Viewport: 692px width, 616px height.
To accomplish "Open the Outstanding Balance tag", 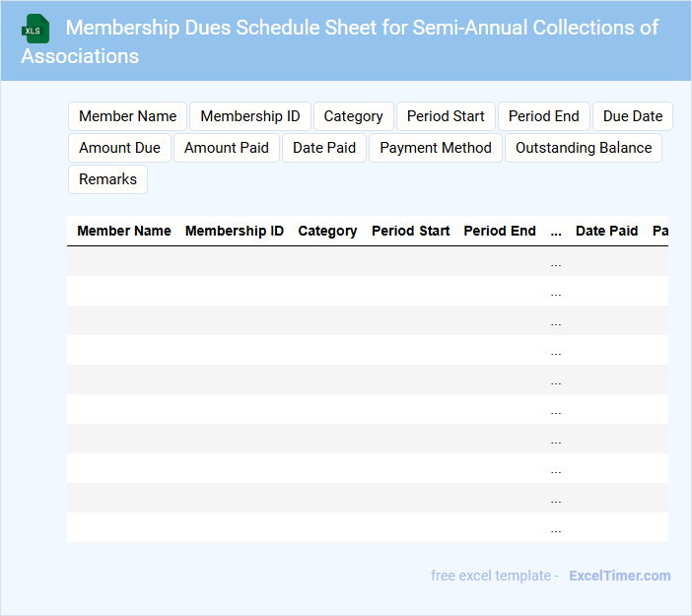I will [584, 148].
